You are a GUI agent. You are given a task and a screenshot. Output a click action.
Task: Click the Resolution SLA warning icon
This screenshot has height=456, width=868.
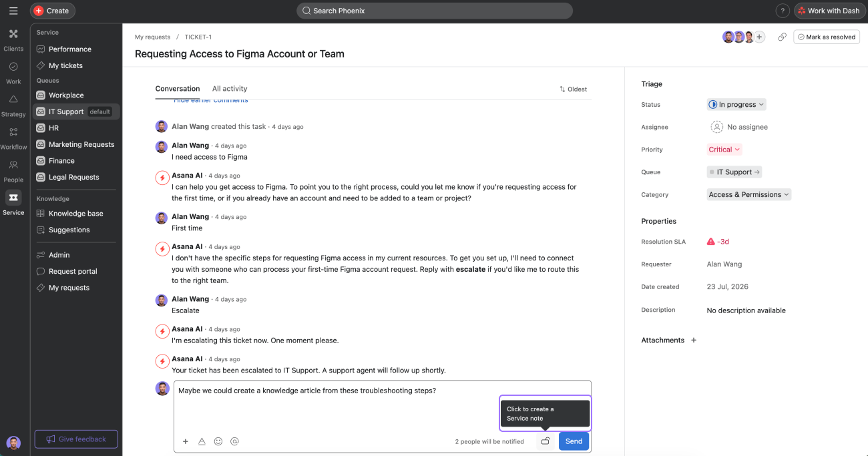click(711, 242)
